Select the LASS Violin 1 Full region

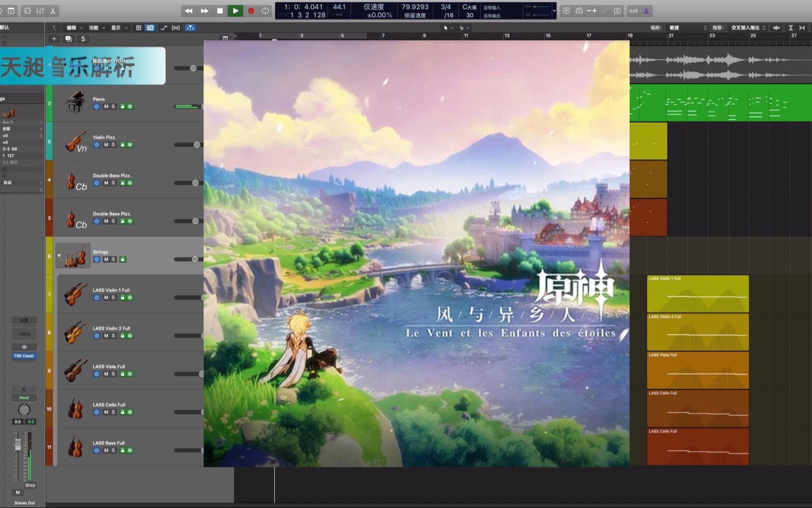pos(698,294)
